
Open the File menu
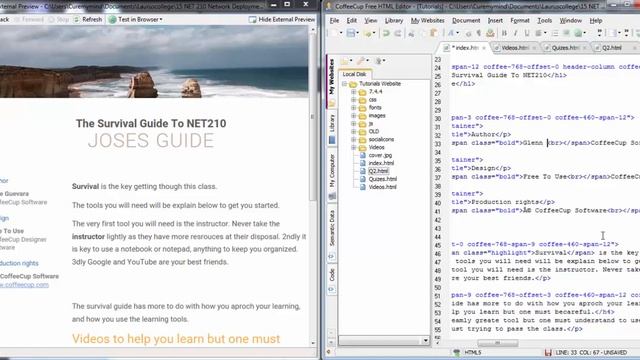click(x=334, y=20)
